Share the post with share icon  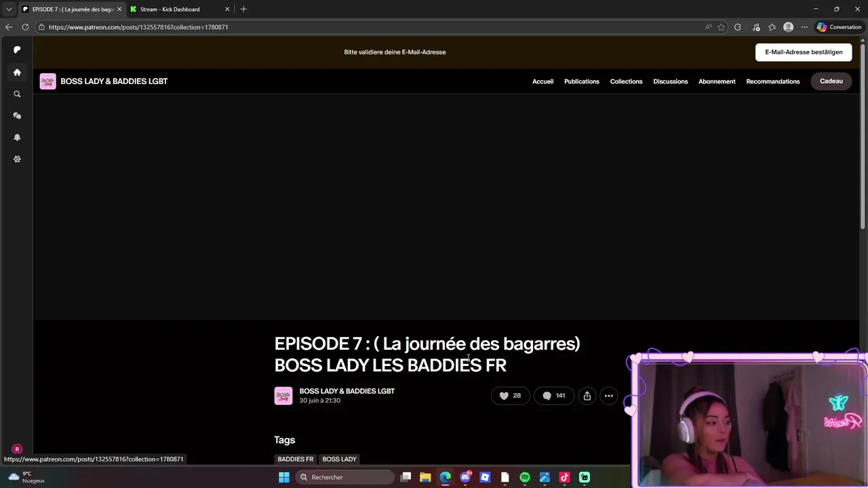pos(587,396)
